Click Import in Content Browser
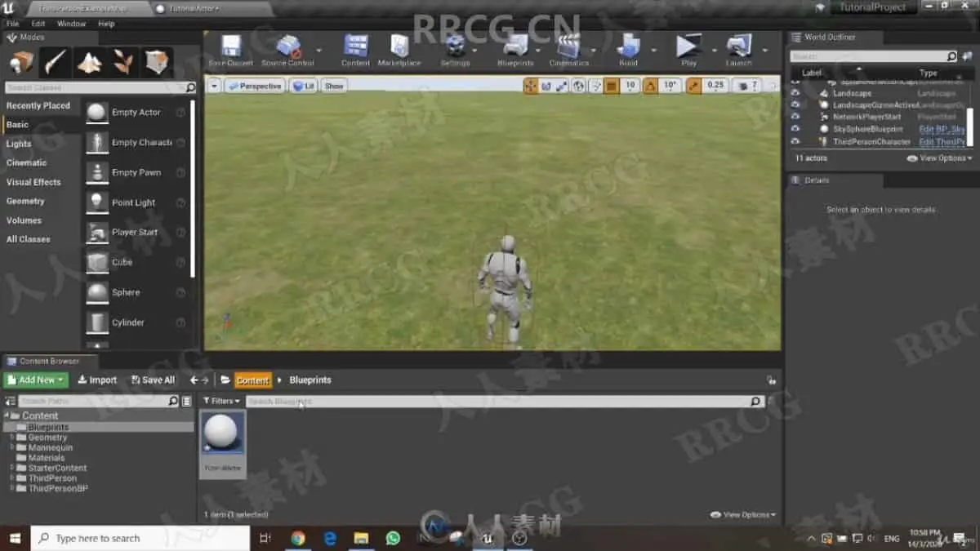This screenshot has height=551, width=980. point(97,380)
